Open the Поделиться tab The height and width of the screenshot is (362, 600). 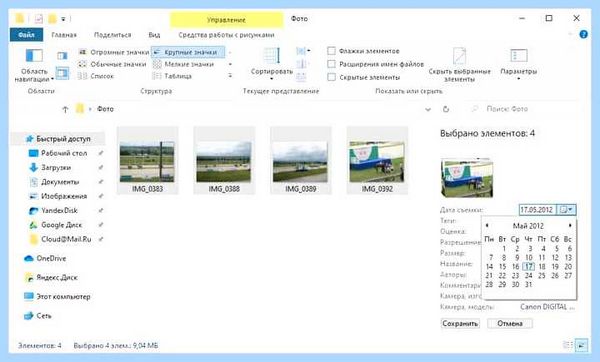coord(112,35)
